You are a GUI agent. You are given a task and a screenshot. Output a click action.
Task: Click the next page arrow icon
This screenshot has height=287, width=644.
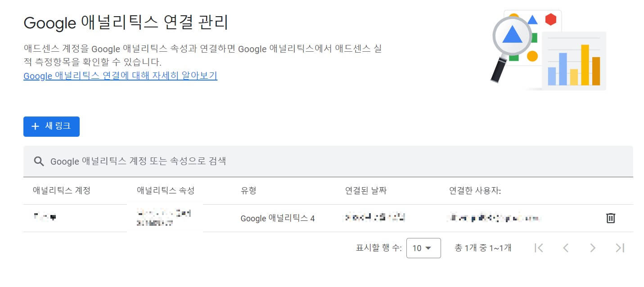point(593,248)
